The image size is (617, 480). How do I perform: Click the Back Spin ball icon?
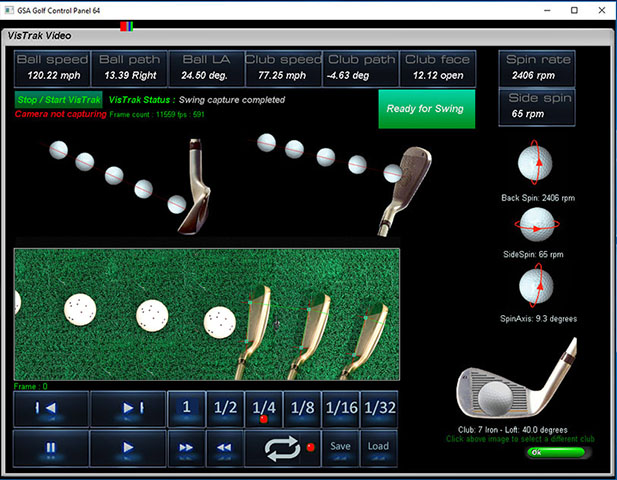[x=535, y=162]
